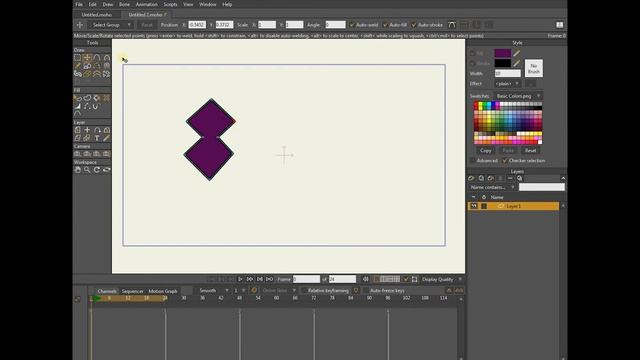Toggle the Stroke checkbox in Style
Viewport: 640px width, 360px height.
(x=472, y=63)
